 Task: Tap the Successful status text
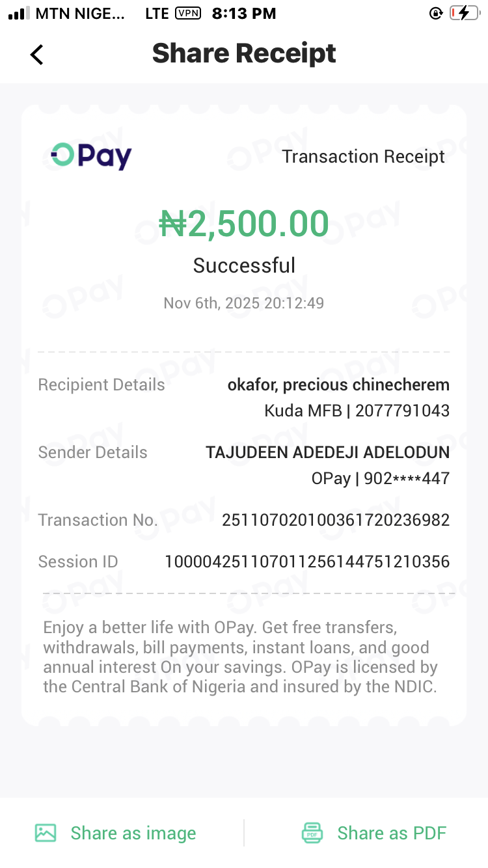[244, 265]
